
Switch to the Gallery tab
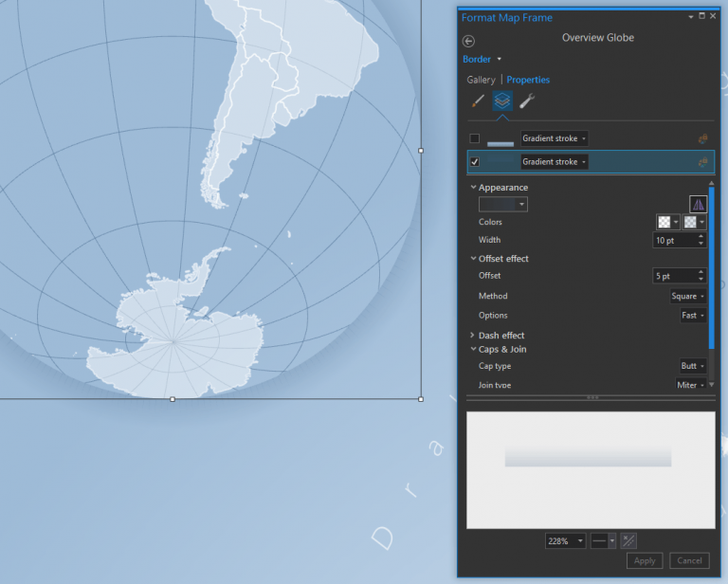tap(481, 80)
